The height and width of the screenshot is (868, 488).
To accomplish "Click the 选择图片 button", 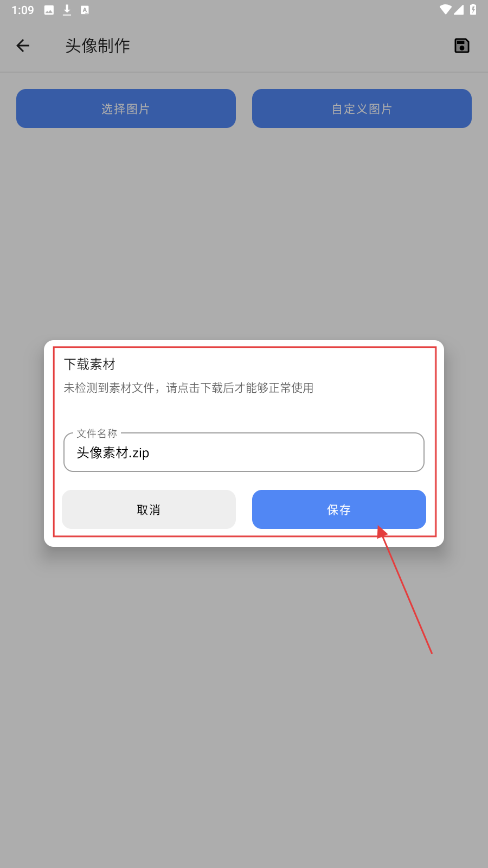I will (126, 108).
